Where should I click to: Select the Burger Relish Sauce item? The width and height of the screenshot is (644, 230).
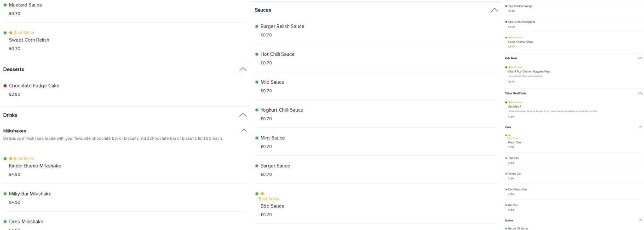(x=282, y=27)
